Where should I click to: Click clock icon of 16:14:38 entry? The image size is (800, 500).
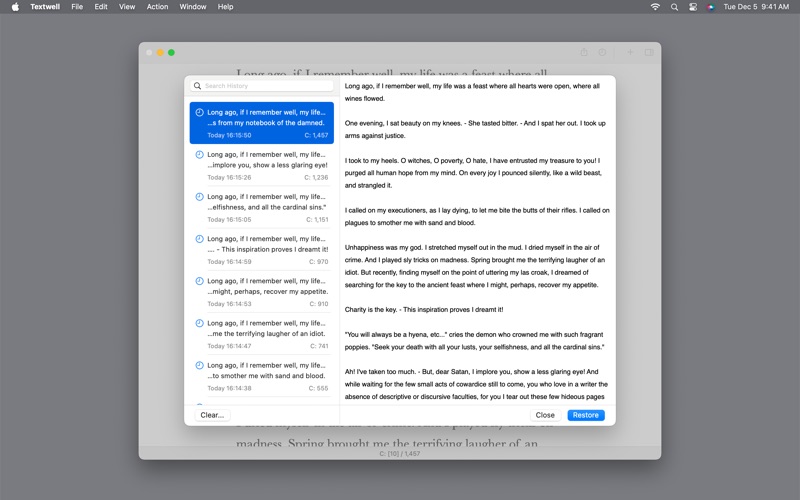click(x=199, y=365)
